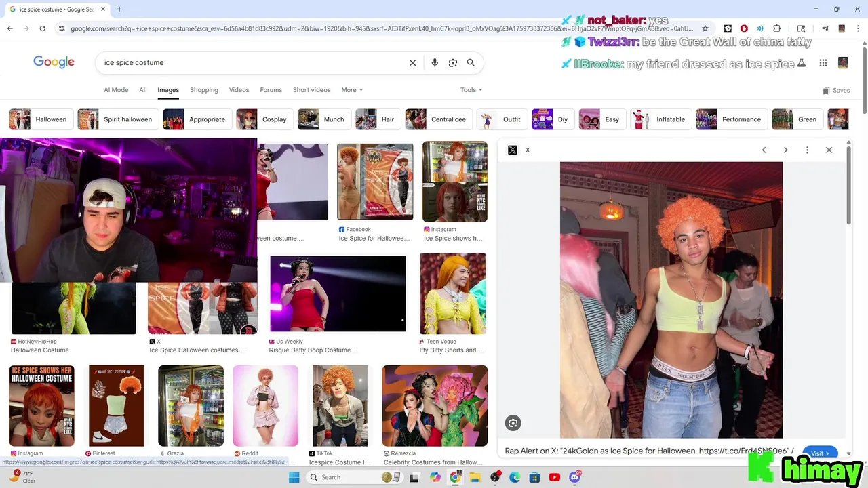Open Microsoft Edge from the taskbar
This screenshot has height=488, width=868.
(x=515, y=477)
